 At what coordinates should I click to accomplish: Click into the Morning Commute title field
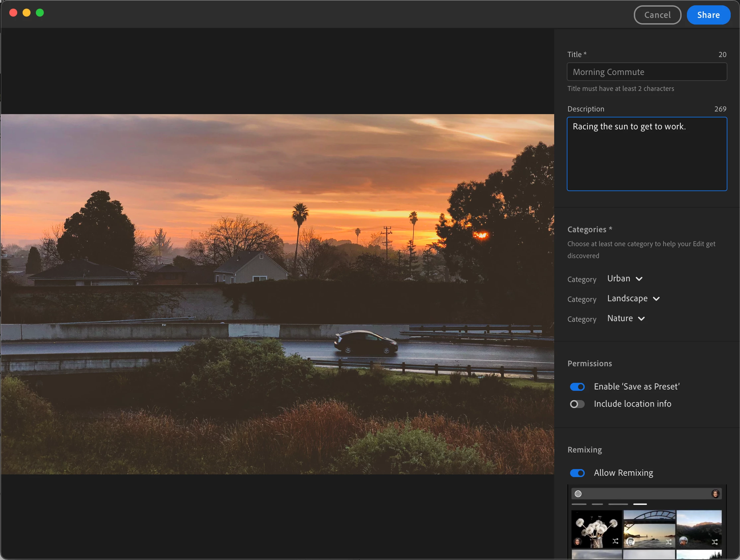[x=646, y=72]
